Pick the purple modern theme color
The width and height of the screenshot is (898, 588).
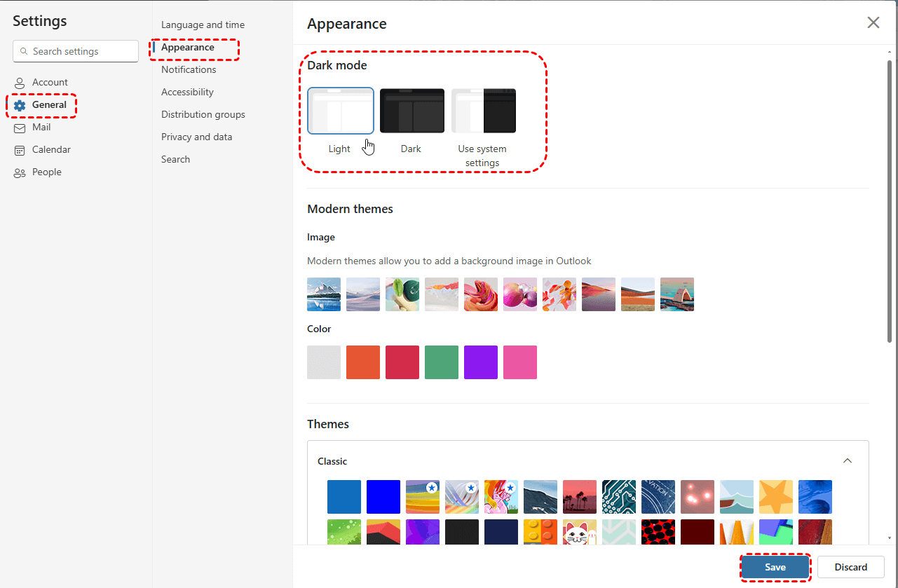pos(481,362)
